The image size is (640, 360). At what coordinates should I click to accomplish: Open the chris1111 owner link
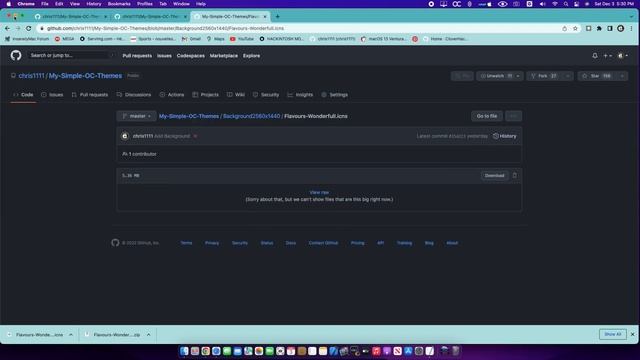point(31,76)
